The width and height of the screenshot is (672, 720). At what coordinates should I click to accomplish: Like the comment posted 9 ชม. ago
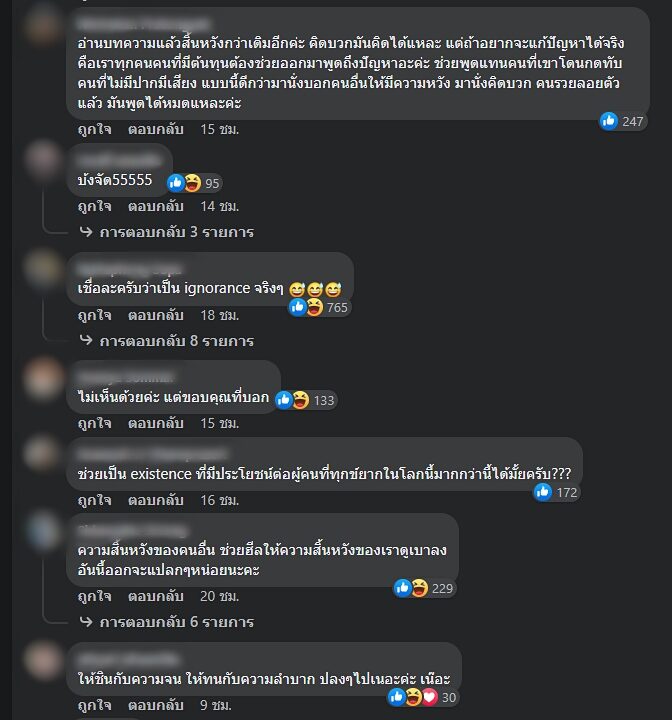95,705
